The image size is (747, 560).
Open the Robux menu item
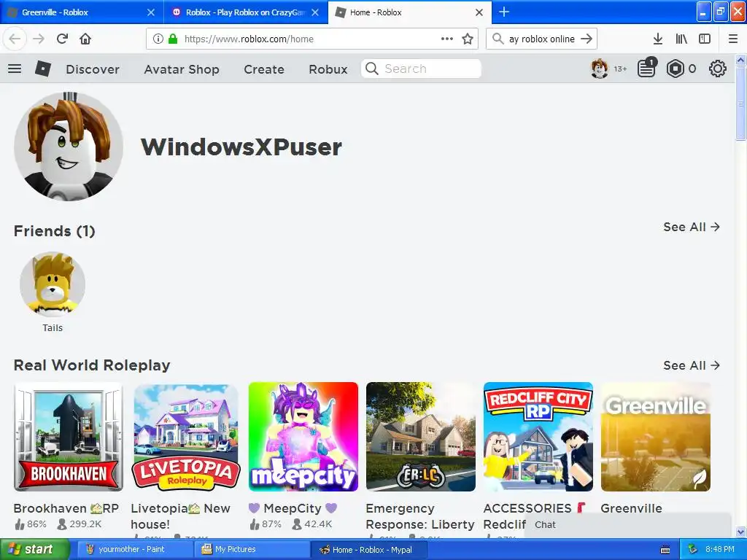(328, 69)
